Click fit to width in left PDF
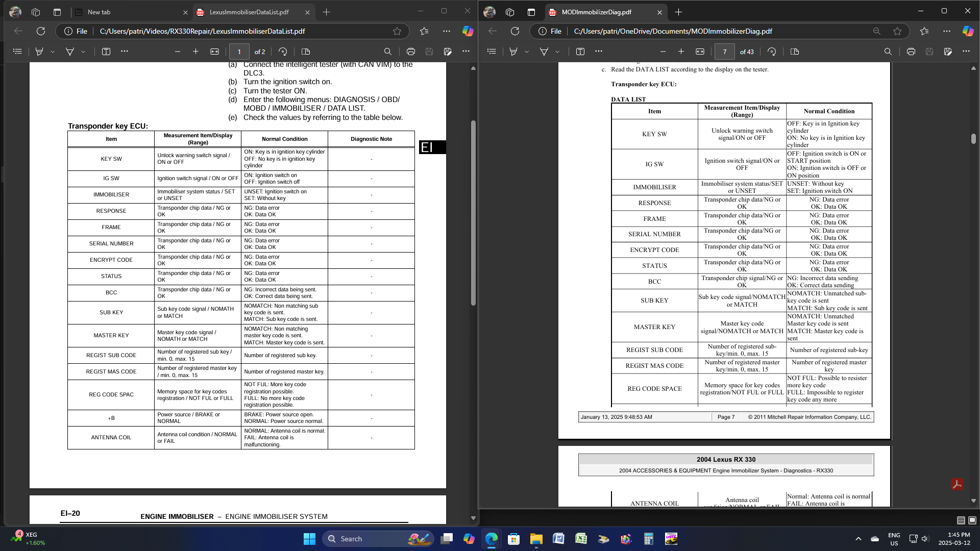 coord(215,52)
